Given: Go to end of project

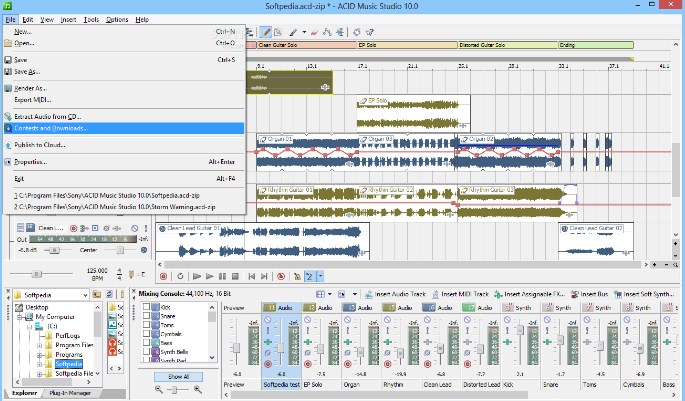Looking at the screenshot, I should [x=264, y=276].
